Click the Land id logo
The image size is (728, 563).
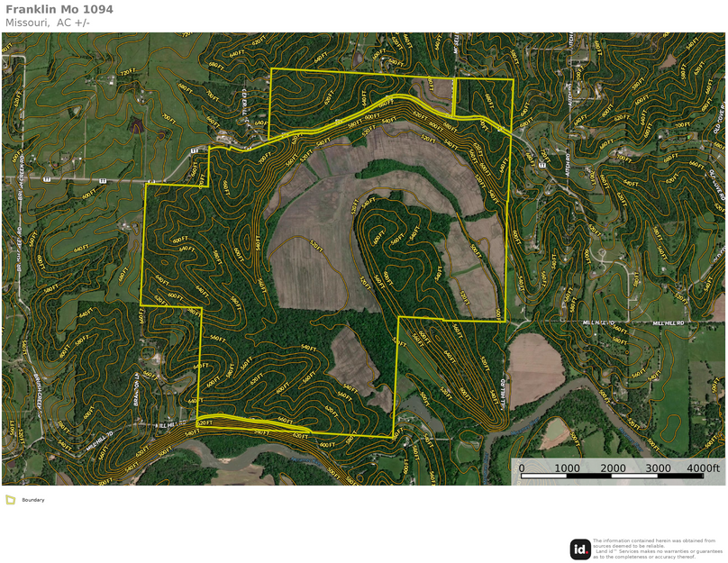(x=580, y=549)
